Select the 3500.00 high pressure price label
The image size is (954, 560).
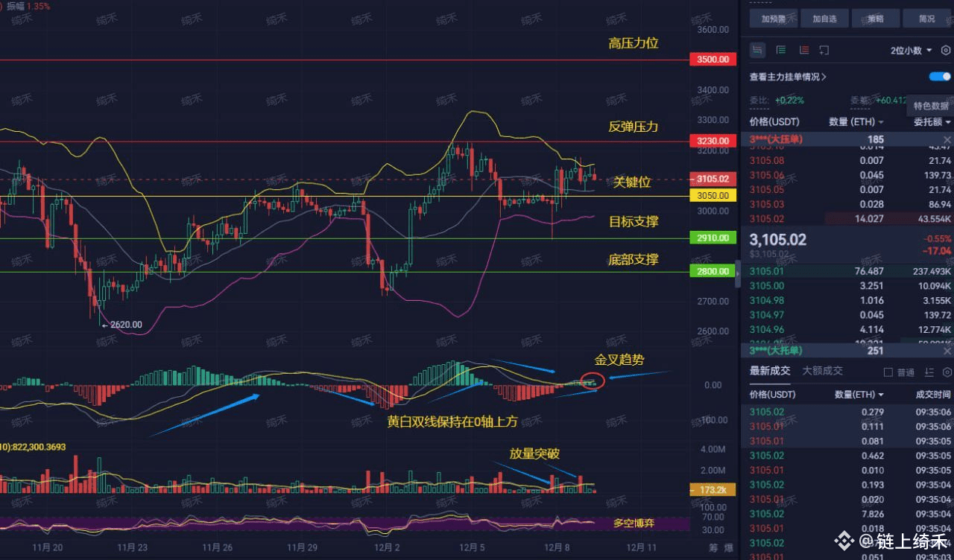713,60
